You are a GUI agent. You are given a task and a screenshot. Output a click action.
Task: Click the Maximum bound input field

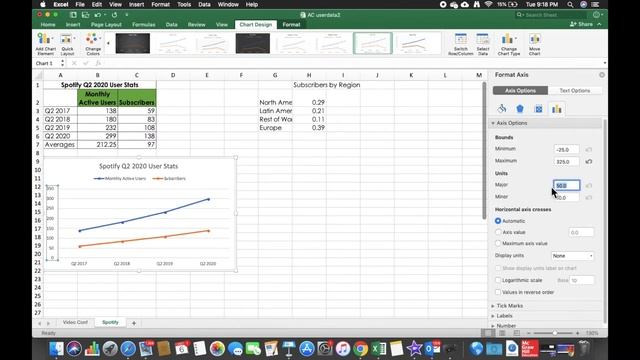(x=567, y=162)
